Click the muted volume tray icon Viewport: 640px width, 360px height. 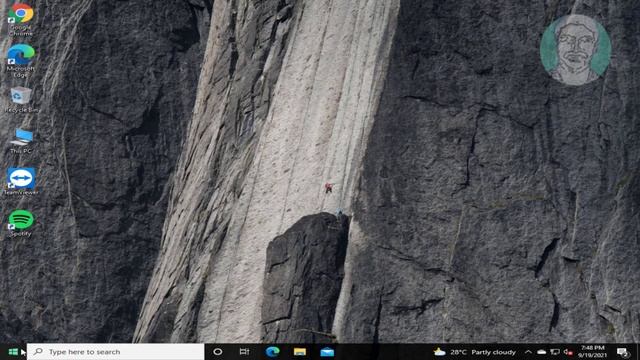[x=568, y=352]
